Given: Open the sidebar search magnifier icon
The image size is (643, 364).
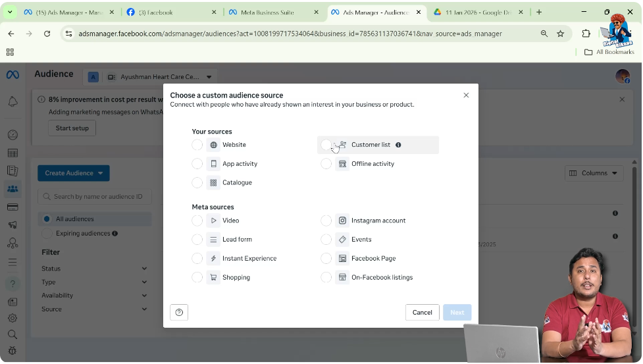Looking at the screenshot, I should pyautogui.click(x=13, y=334).
